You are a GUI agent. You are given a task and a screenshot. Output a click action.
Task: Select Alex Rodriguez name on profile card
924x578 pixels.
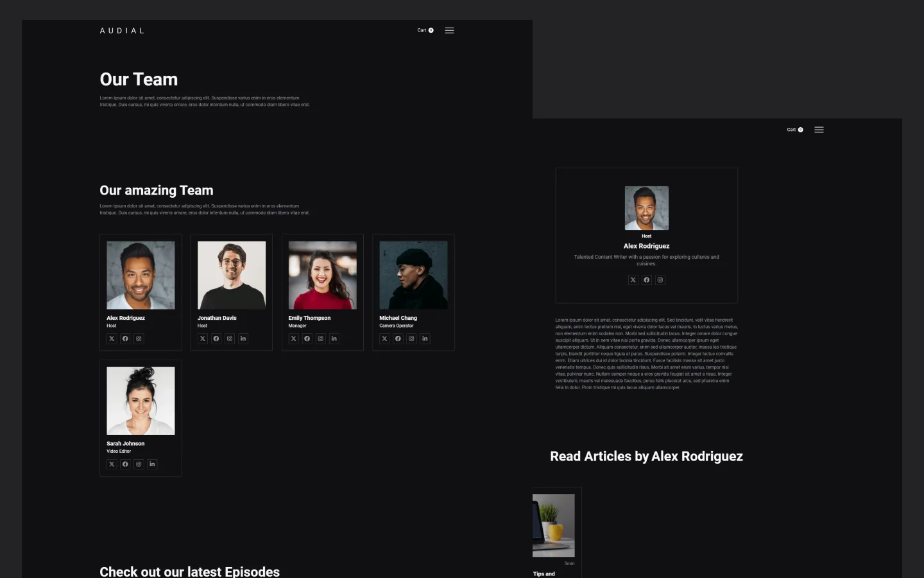pos(647,246)
